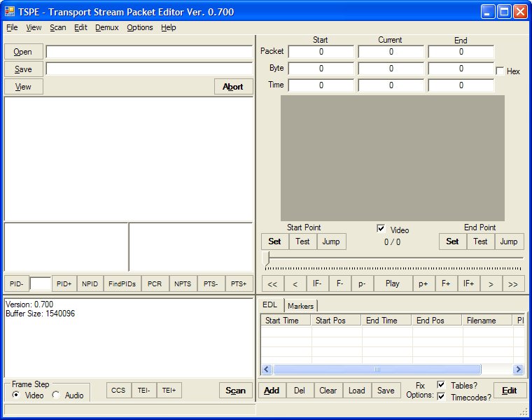Click the EDL list scroll right arrow
The height and width of the screenshot is (420, 532).
click(518, 369)
